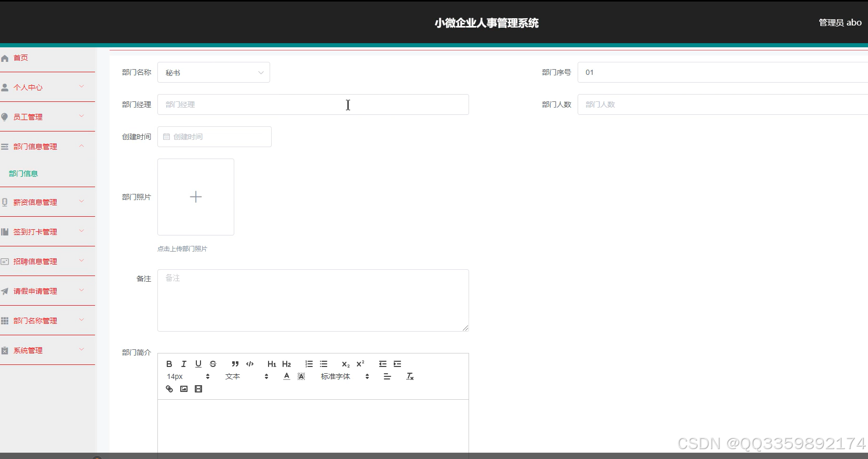This screenshot has width=868, height=459.
Task: Click the 招聘信息管理 chevron arrow
Action: (x=82, y=261)
